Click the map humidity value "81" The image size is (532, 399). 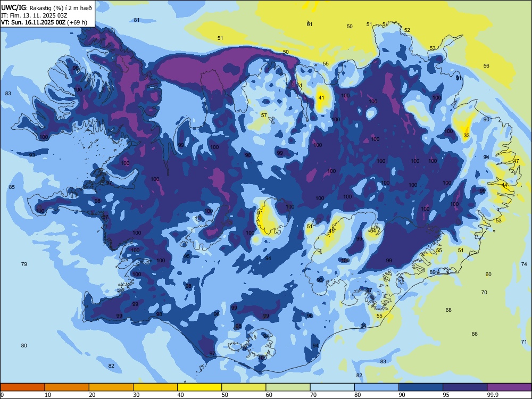click(137, 20)
